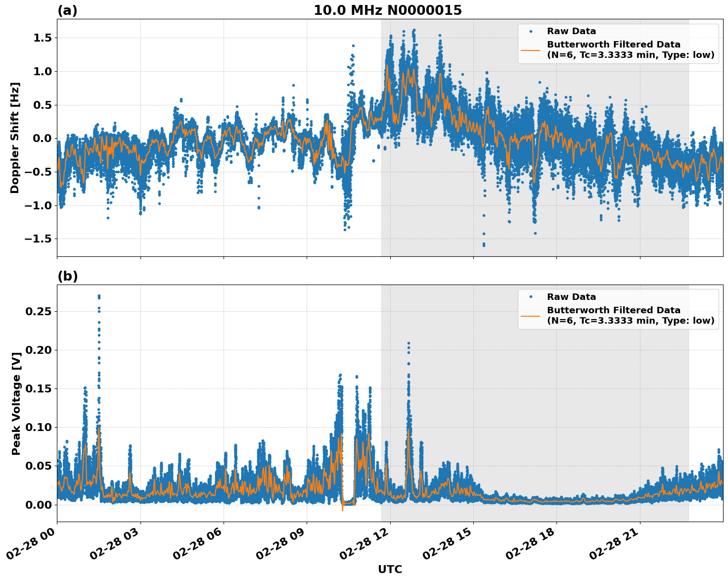This screenshot has height=580, width=728.
Task: Select the title 10.0 MHz N0000015
Action: pos(389,9)
